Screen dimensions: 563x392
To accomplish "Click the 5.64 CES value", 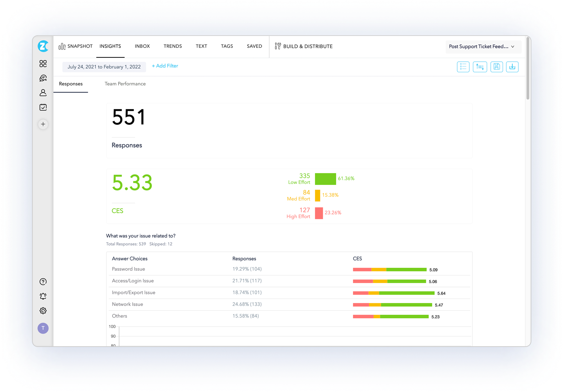I will click(x=441, y=293).
